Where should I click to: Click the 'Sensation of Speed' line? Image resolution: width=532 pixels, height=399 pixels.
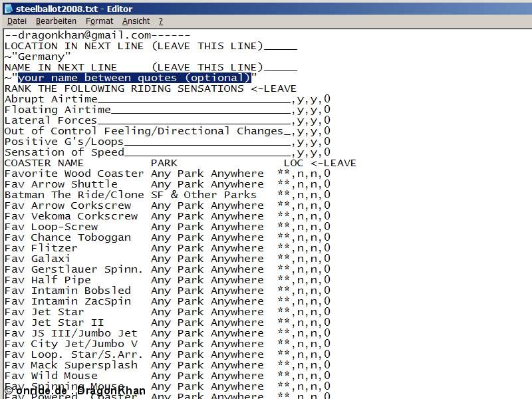pos(168,152)
